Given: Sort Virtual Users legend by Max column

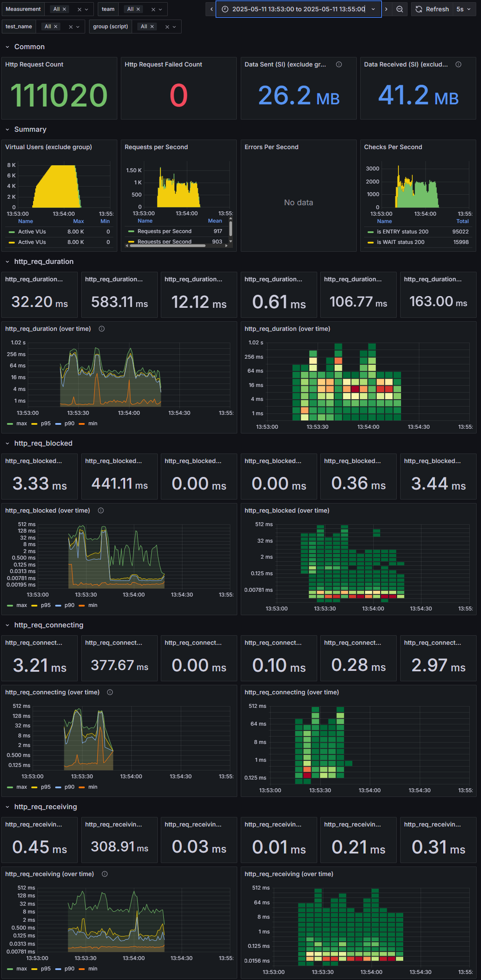Looking at the screenshot, I should tap(78, 221).
